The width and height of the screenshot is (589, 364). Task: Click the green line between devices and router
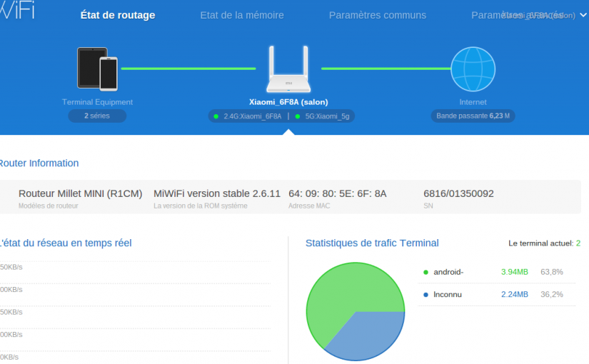pos(188,69)
